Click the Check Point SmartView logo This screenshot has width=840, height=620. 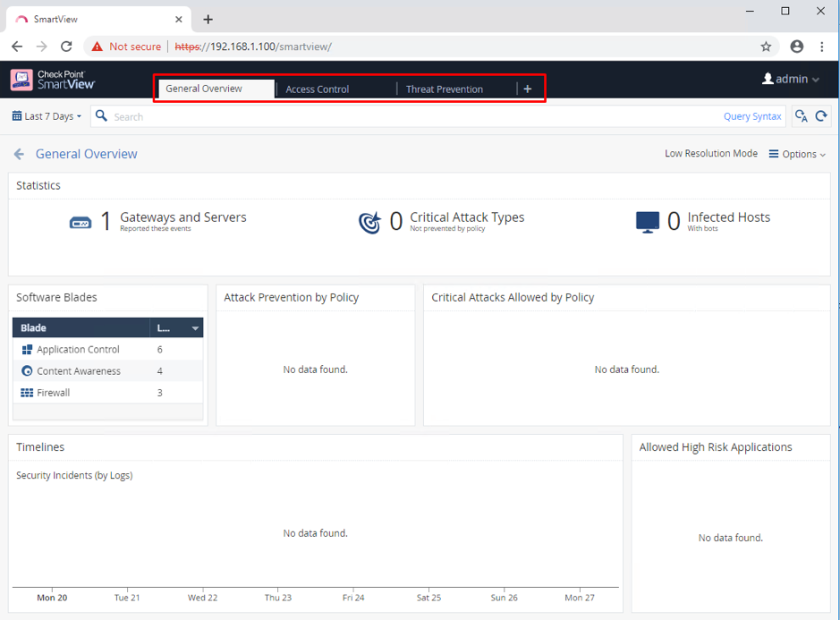(x=53, y=80)
